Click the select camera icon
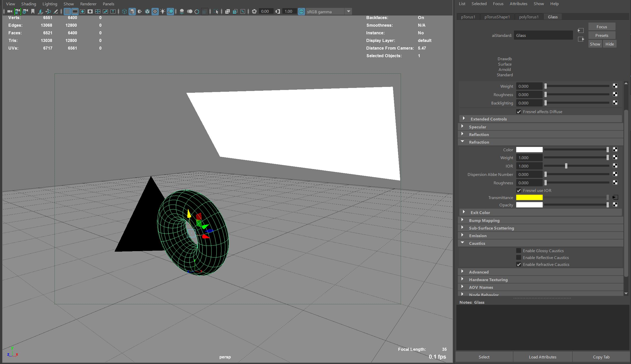The height and width of the screenshot is (364, 631). pyautogui.click(x=10, y=11)
